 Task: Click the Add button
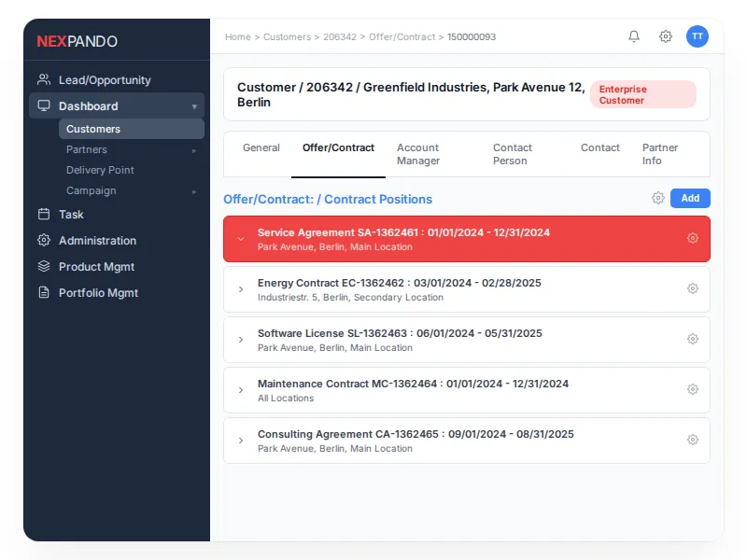click(690, 198)
